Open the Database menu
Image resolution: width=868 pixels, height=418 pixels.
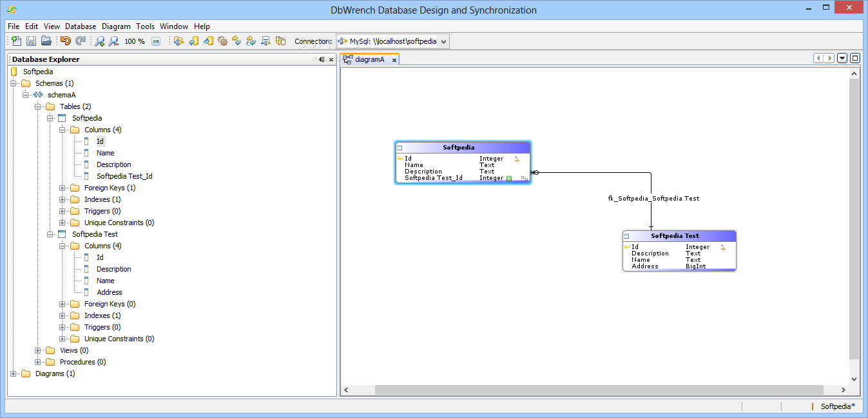pos(81,26)
